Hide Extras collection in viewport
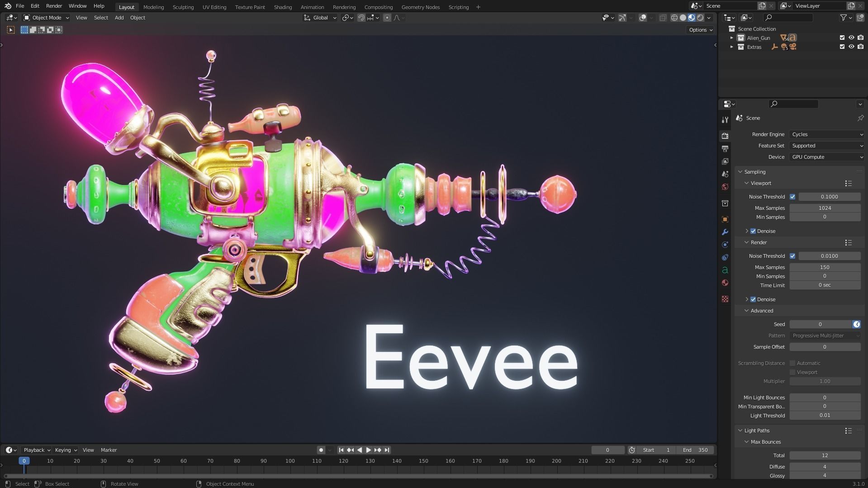868x488 pixels. tap(851, 47)
